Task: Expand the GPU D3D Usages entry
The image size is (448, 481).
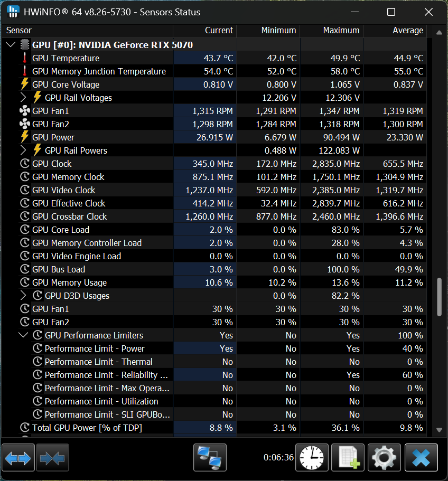Action: tap(23, 296)
